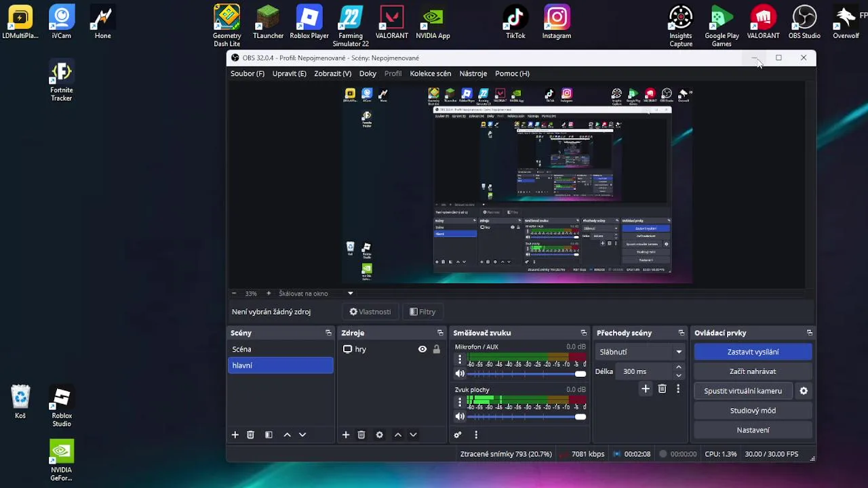This screenshot has height=488, width=868.
Task: Add a new scene with the plus icon
Action: [x=235, y=435]
